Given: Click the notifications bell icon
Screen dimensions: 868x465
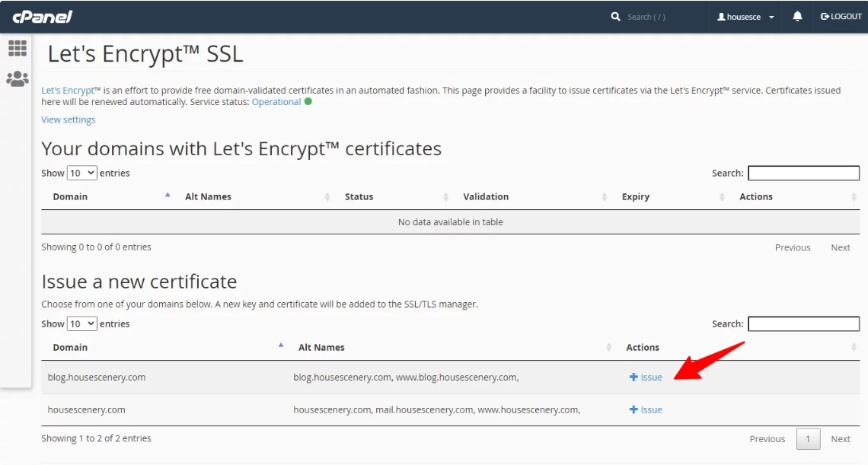Looking at the screenshot, I should coord(797,17).
